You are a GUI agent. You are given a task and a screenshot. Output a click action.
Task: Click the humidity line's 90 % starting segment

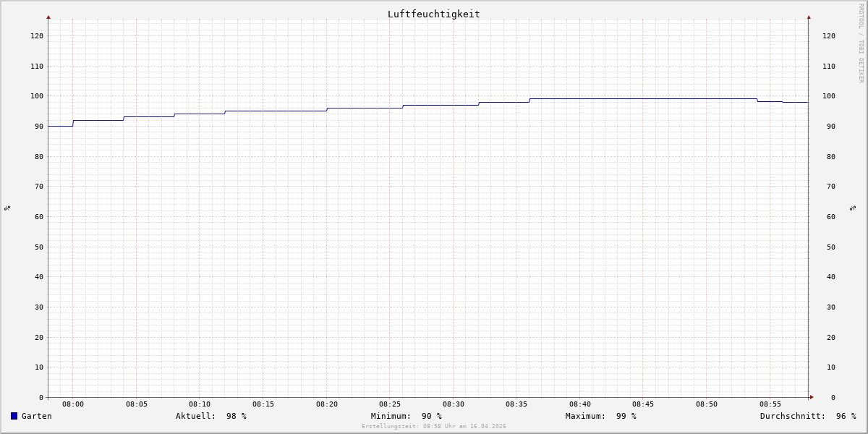pyautogui.click(x=61, y=126)
